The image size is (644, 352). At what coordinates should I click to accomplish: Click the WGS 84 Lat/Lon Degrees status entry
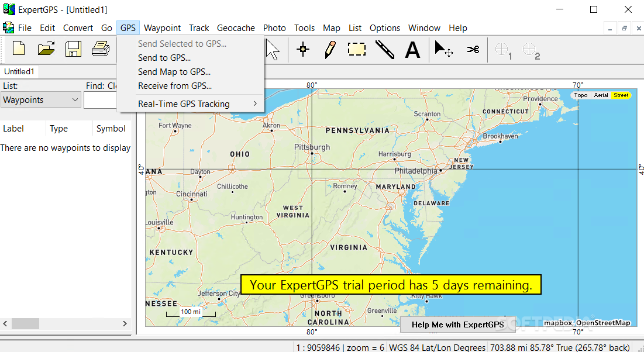tap(436, 347)
